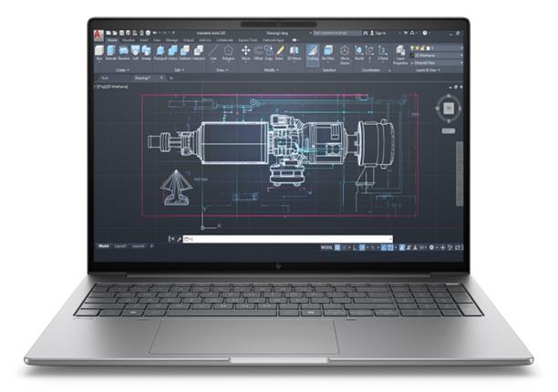558x392 pixels.
Task: Expand the Layers & View panel
Action: [x=429, y=70]
